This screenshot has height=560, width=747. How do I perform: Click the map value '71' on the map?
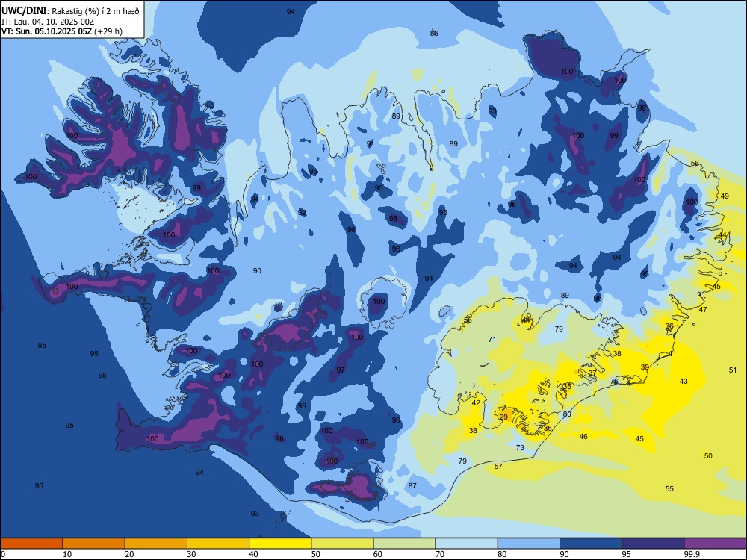pyautogui.click(x=492, y=340)
